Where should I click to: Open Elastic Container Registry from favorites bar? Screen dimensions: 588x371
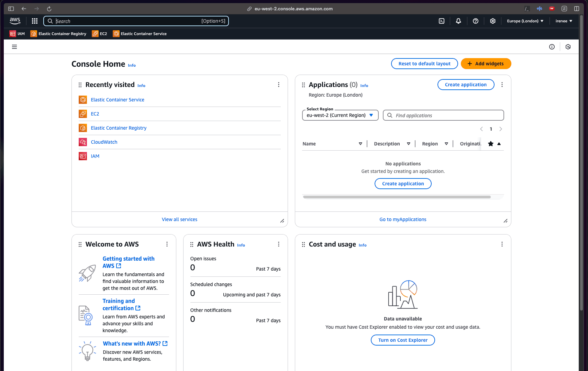(58, 33)
